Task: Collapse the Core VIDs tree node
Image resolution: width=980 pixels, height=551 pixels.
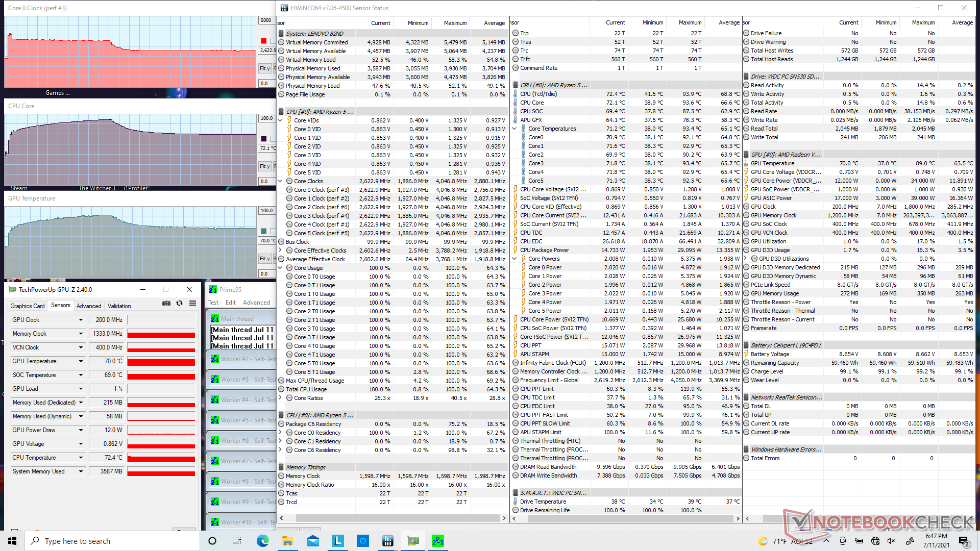Action: point(280,120)
